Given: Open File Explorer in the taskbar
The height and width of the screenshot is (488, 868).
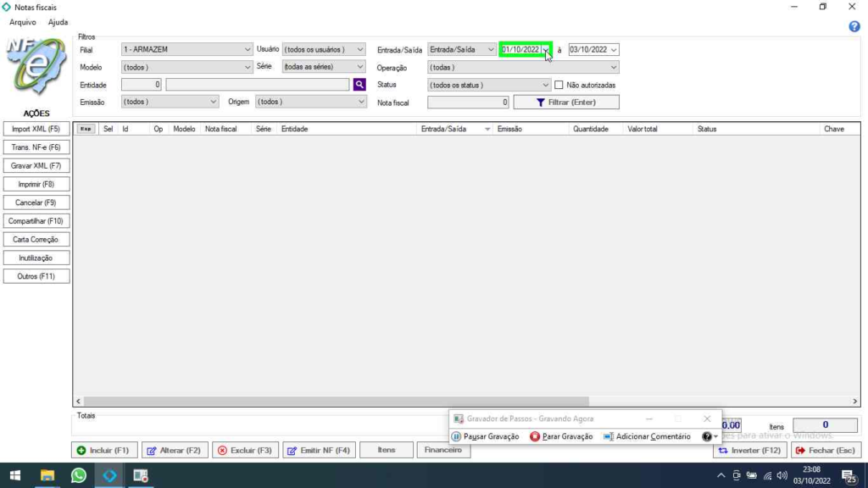Looking at the screenshot, I should point(47,475).
